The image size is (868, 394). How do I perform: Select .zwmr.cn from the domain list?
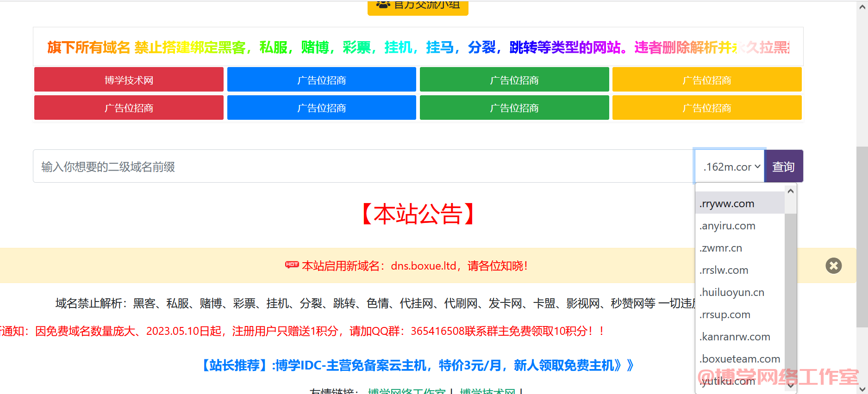tap(740, 248)
